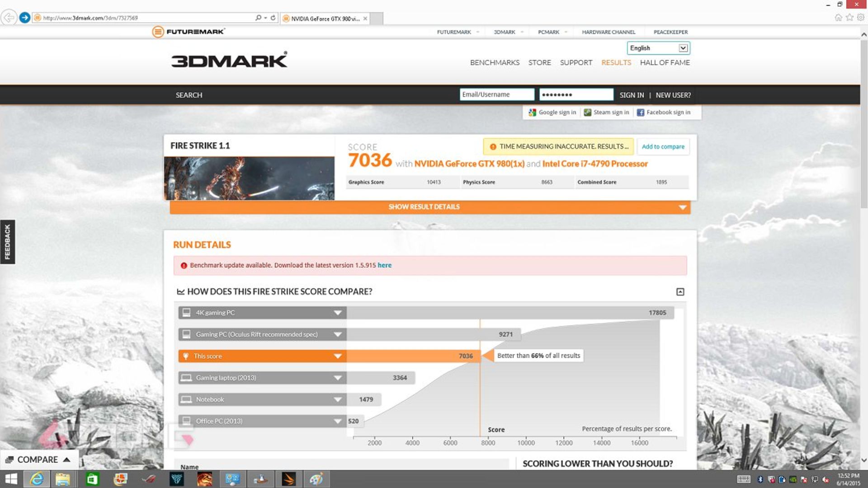The image size is (868, 488).
Task: Click the Hardware Channel link
Action: [x=609, y=32]
